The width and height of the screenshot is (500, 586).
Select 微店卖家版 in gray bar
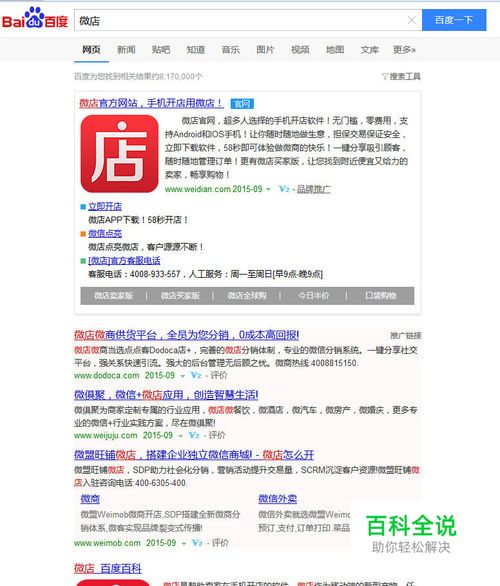(x=114, y=296)
